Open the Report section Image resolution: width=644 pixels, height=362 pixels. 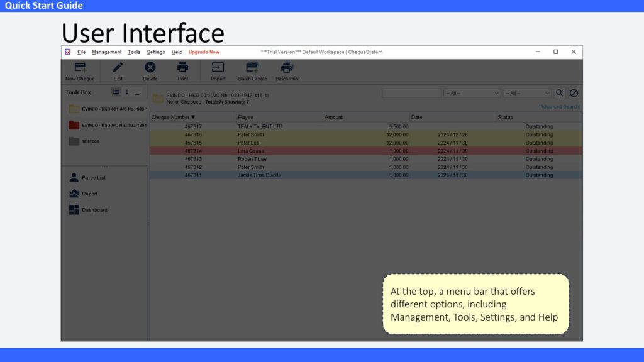(x=84, y=194)
